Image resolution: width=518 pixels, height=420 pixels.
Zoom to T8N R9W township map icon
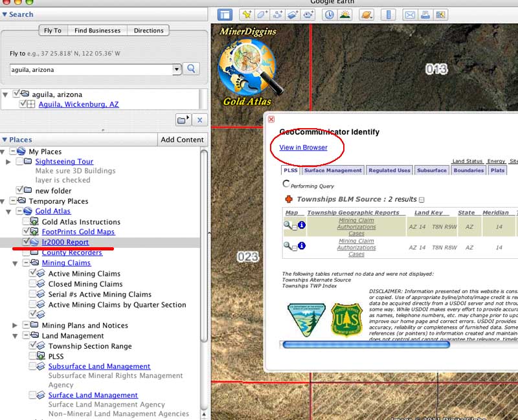pyautogui.click(x=287, y=225)
